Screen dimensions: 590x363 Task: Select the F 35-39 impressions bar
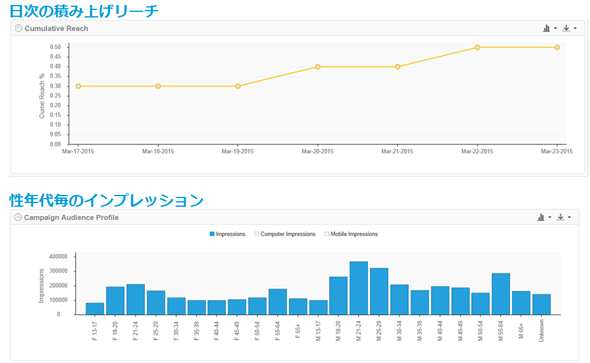[x=196, y=307]
